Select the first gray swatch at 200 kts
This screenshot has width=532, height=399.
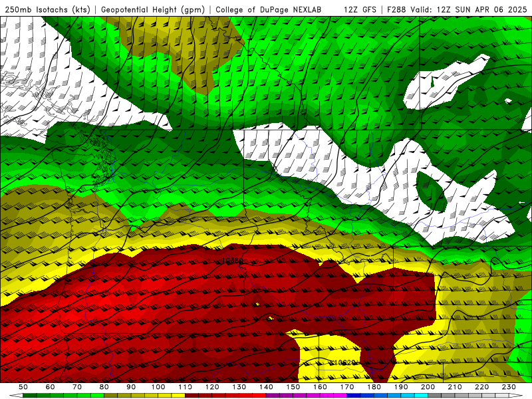point(435,395)
